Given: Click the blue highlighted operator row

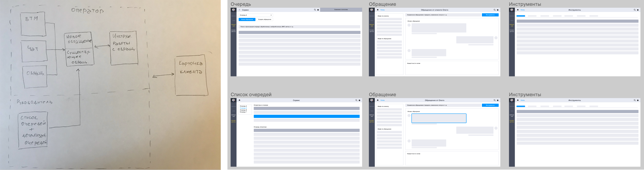Looking at the screenshot, I should click(306, 116).
